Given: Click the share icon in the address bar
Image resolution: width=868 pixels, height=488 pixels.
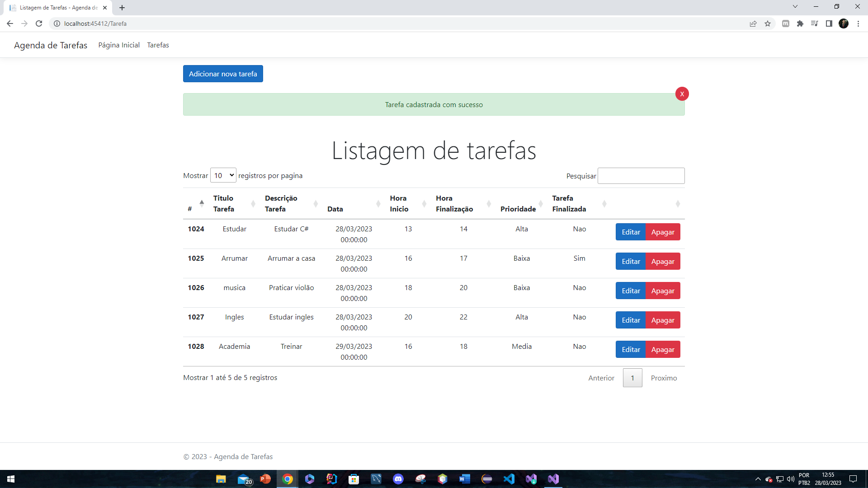Looking at the screenshot, I should tap(753, 23).
